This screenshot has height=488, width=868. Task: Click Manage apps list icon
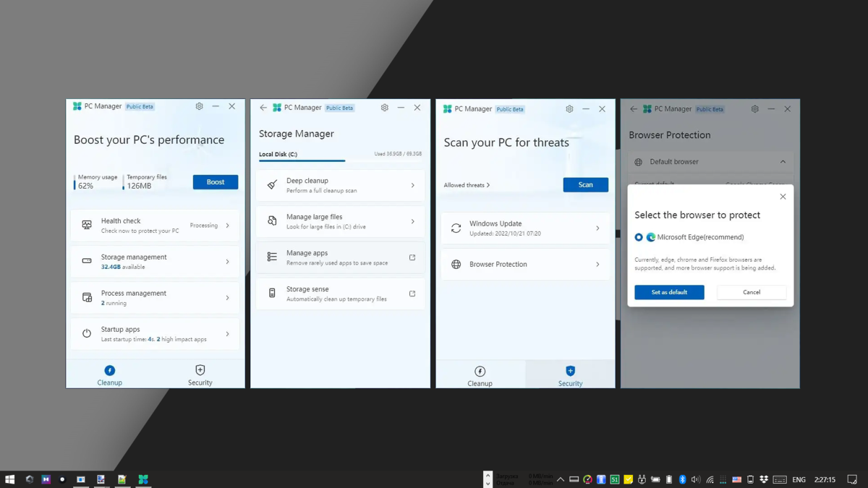pyautogui.click(x=272, y=257)
